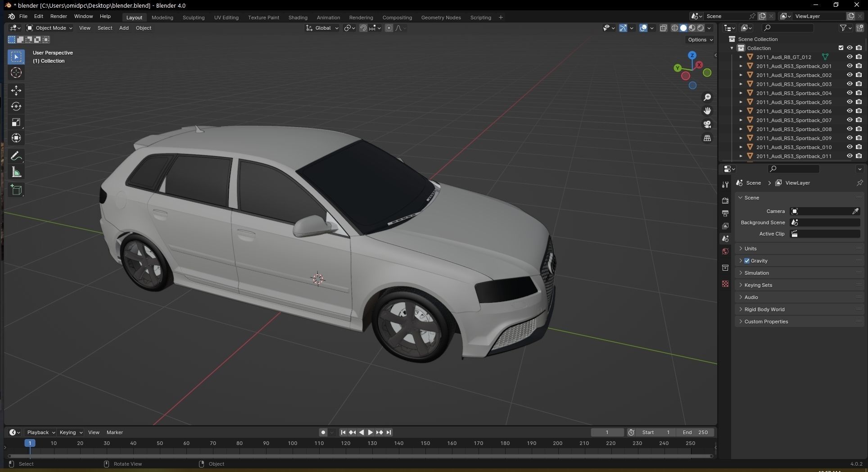Switch orthographic/perspective grid icon
The width and height of the screenshot is (868, 472).
point(707,138)
